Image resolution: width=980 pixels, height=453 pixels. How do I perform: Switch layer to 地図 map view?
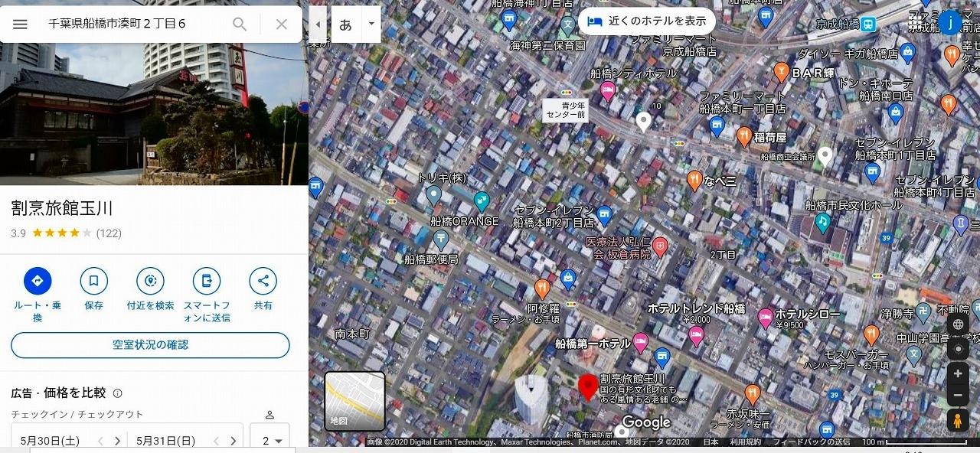(354, 401)
